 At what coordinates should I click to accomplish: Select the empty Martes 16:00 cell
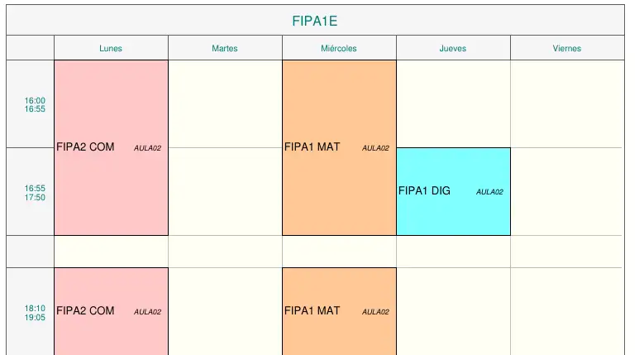[225, 104]
